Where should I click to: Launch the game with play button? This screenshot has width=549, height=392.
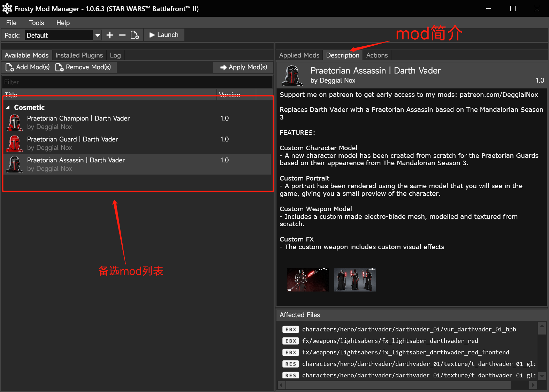pos(164,35)
